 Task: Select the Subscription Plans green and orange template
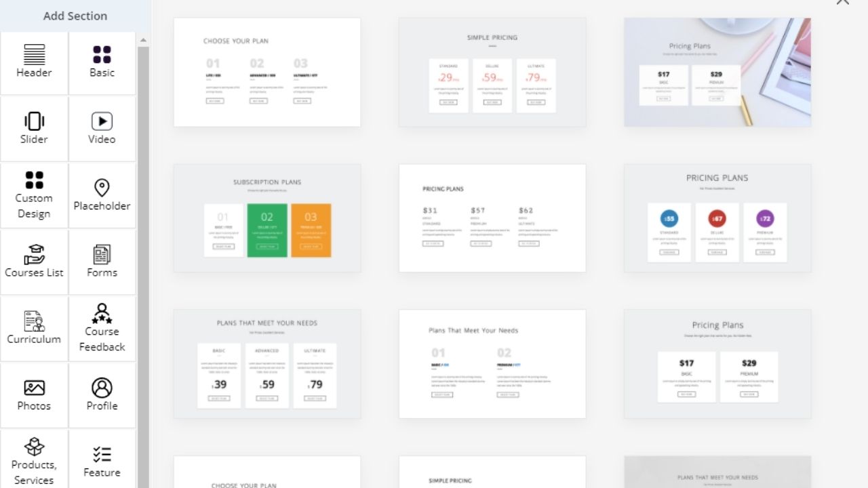[267, 218]
